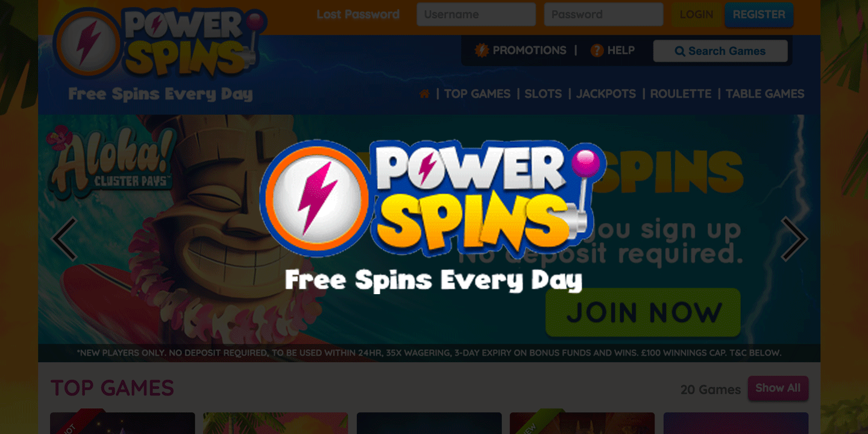The height and width of the screenshot is (434, 868).
Task: Focus the Username input field
Action: 476,14
